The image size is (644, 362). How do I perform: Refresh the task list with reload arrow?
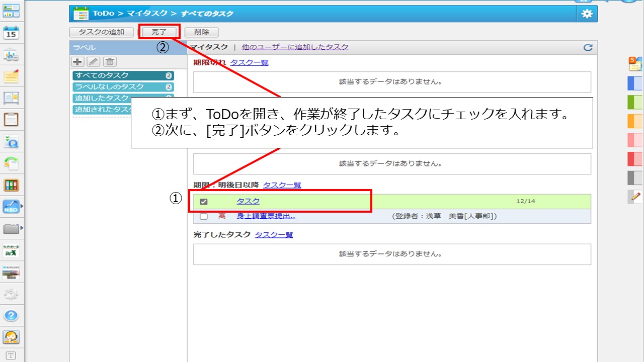click(588, 48)
